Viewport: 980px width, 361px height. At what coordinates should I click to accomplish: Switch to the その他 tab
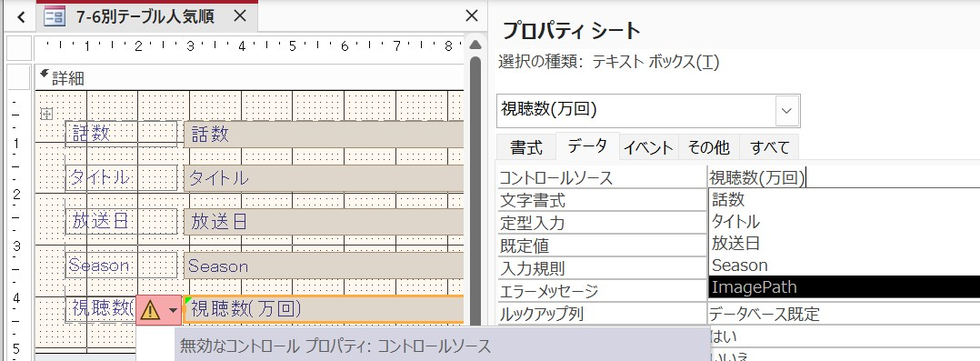(708, 147)
